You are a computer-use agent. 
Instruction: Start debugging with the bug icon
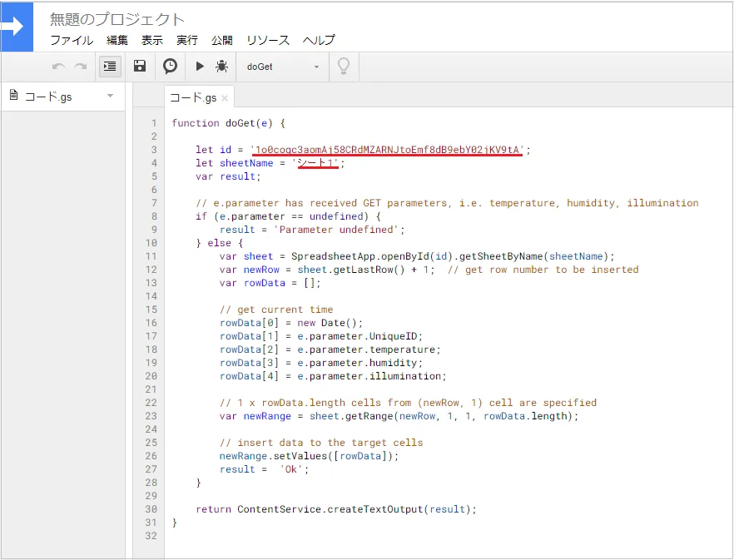222,67
